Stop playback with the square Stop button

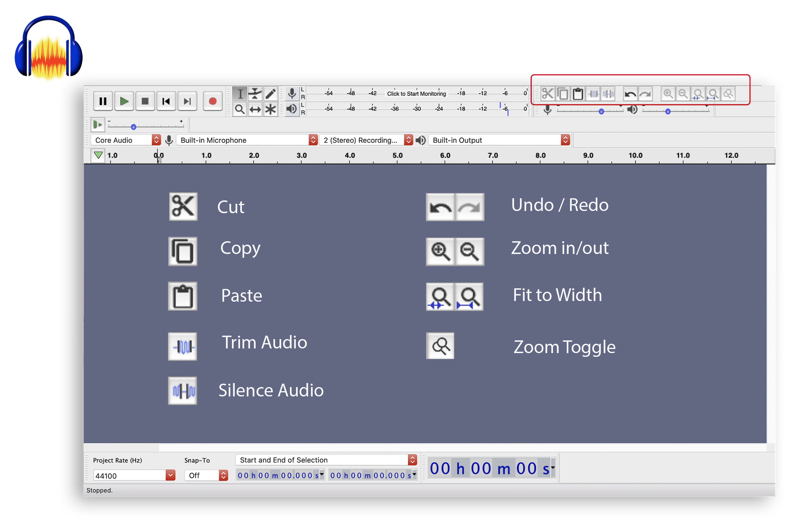145,101
